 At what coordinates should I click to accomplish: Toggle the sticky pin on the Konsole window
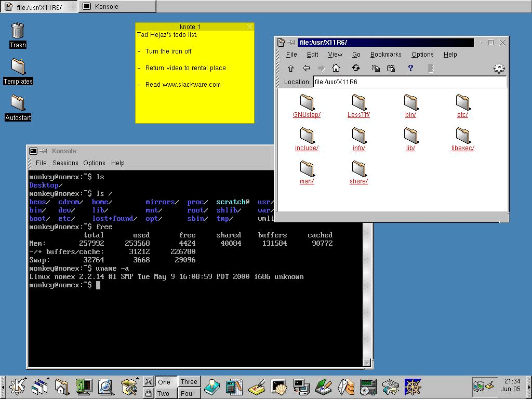click(x=44, y=151)
